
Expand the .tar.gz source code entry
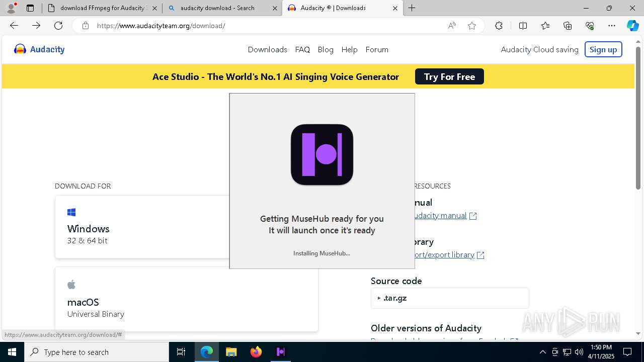(x=450, y=298)
